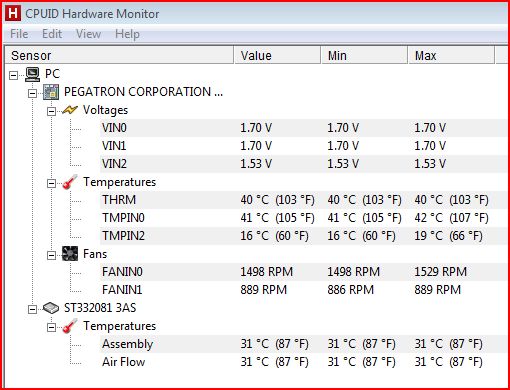Click the FANIN0 max value 1529 RPM
This screenshot has width=510, height=390.
(x=440, y=272)
